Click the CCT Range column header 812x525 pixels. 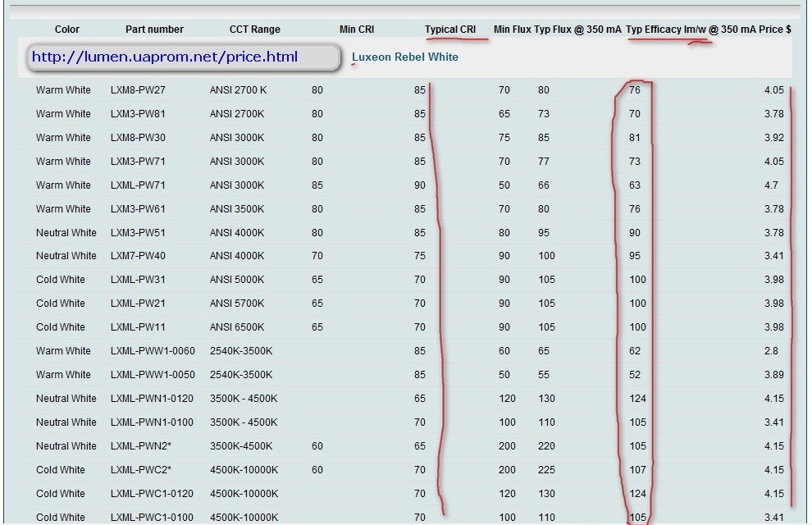pos(254,30)
